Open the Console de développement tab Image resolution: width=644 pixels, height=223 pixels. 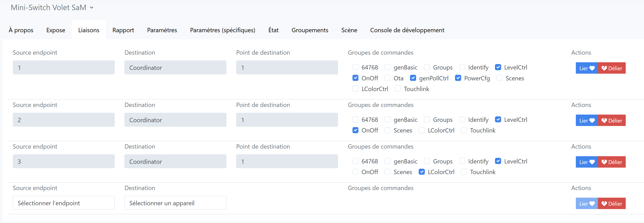pos(407,30)
